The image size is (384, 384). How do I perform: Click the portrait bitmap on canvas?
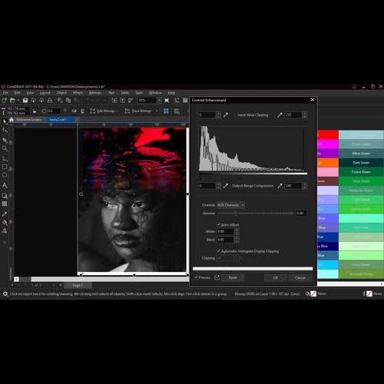132,199
